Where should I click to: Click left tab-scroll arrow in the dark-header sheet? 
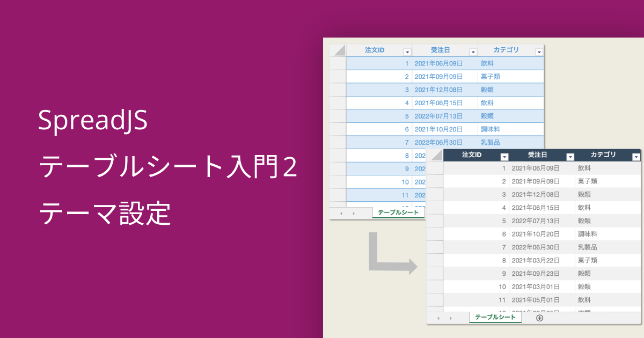[438, 318]
